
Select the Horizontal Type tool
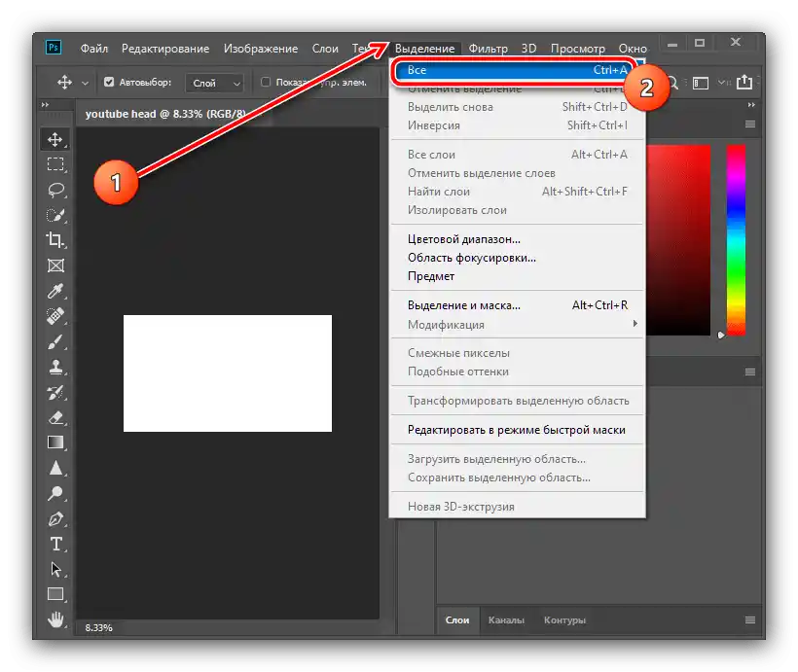(x=55, y=544)
